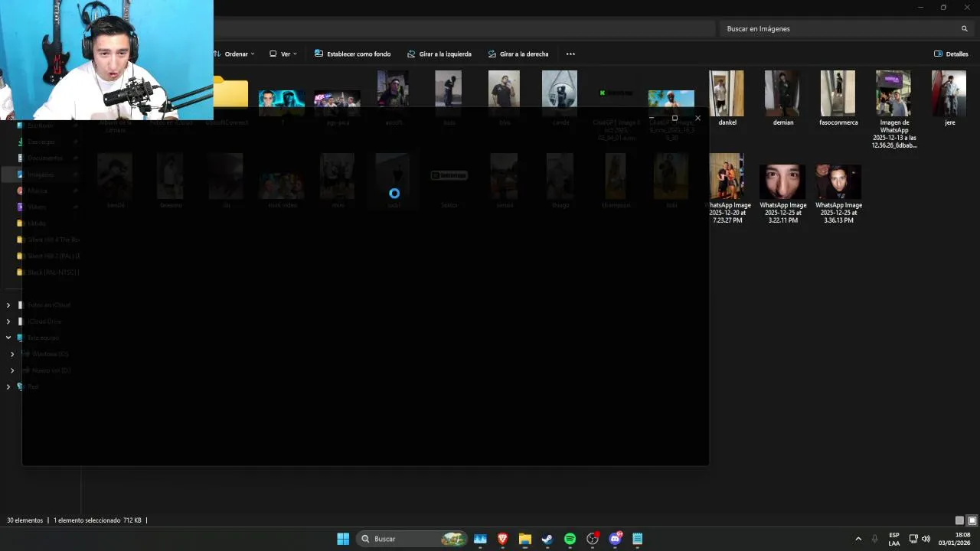Open the three-dots more options menu
Viewport: 980px width, 551px height.
point(570,54)
